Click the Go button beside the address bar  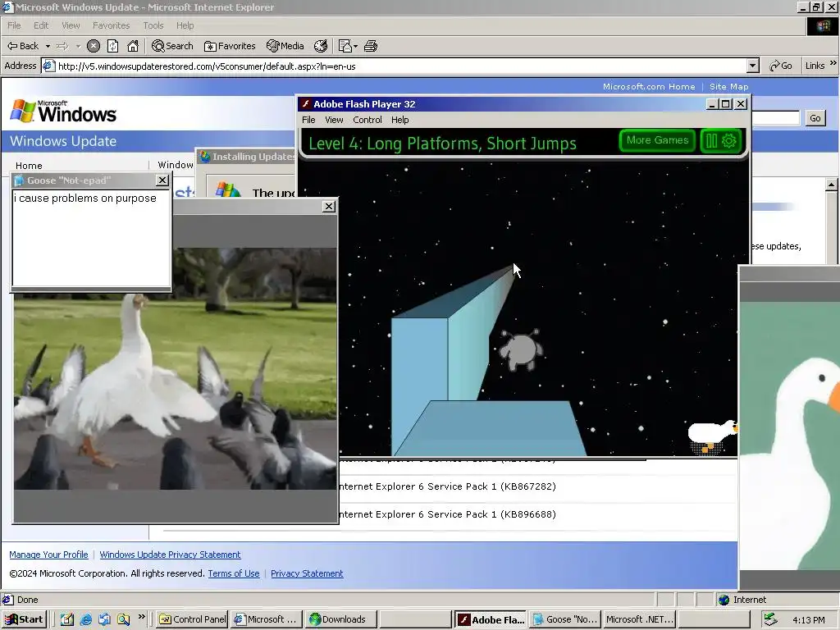pos(781,66)
